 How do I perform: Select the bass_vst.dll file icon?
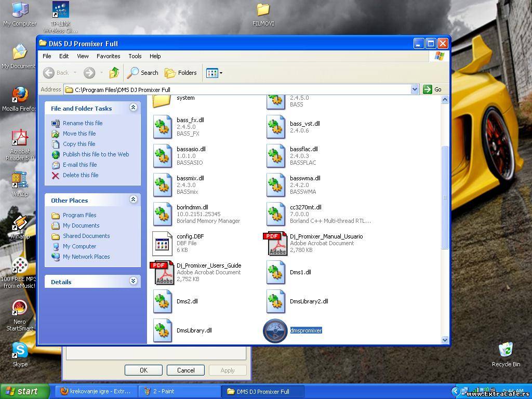pos(276,127)
